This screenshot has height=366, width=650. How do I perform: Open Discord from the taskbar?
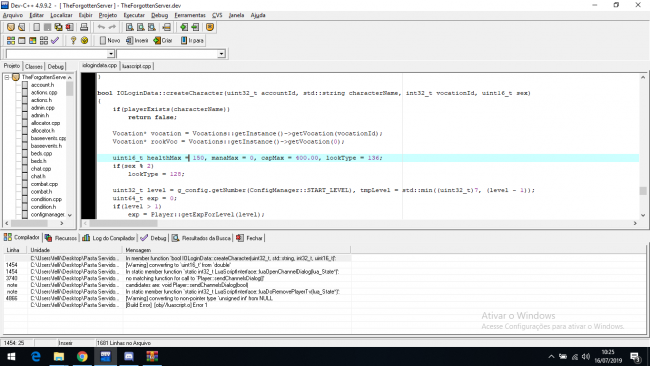point(129,356)
